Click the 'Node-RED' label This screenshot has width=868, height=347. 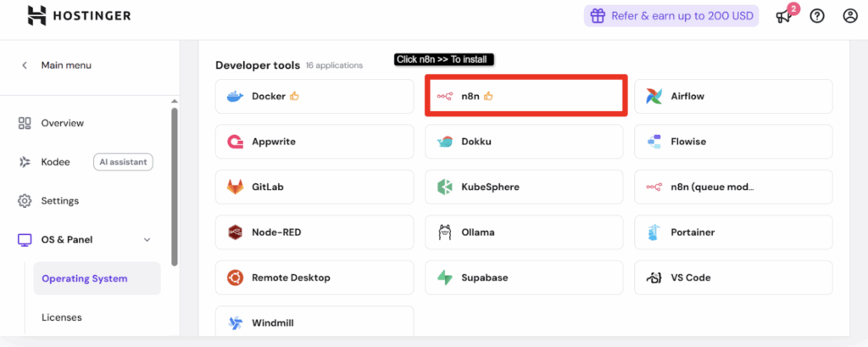pos(276,232)
